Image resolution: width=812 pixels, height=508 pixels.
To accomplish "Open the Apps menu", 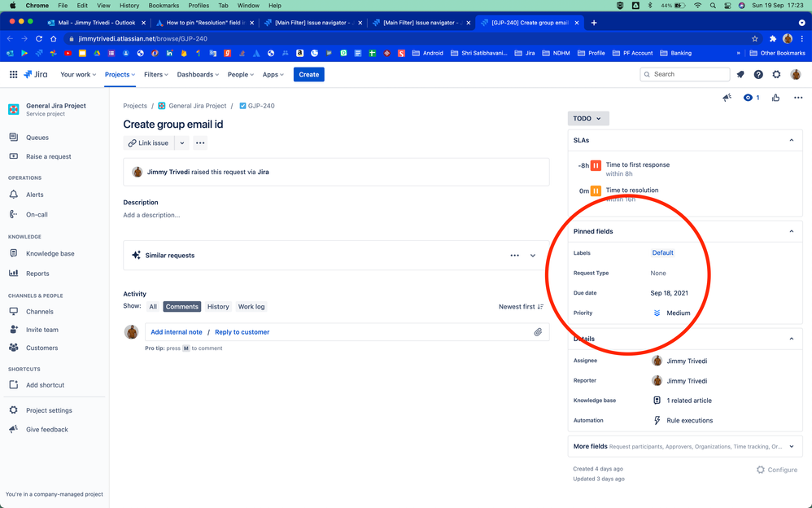I will [x=273, y=75].
